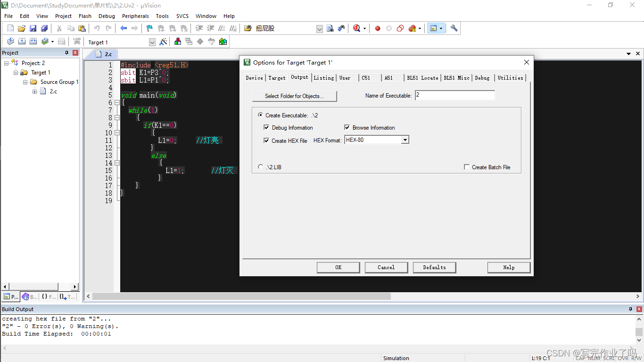
Task: Click the editor horizontal scrollbar
Action: coord(241,296)
